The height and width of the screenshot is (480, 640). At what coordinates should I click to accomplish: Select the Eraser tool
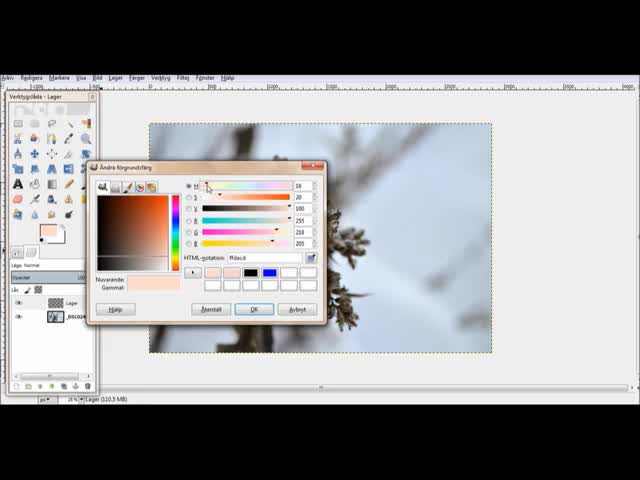point(18,199)
